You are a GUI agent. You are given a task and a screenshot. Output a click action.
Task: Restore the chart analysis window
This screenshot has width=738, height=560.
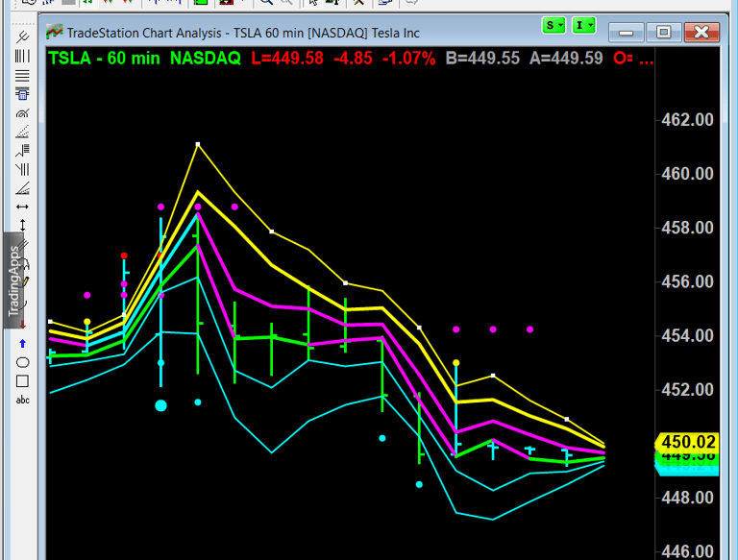[x=664, y=32]
